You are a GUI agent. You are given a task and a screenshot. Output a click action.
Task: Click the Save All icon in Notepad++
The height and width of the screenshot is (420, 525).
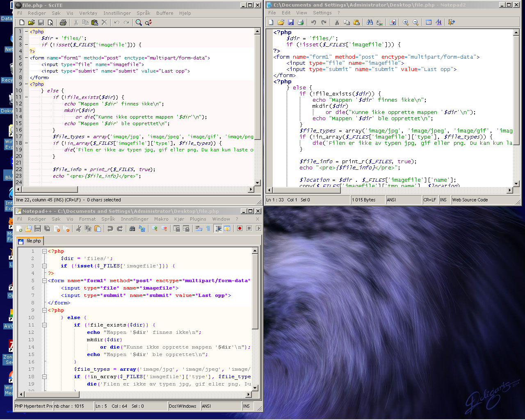click(47, 228)
